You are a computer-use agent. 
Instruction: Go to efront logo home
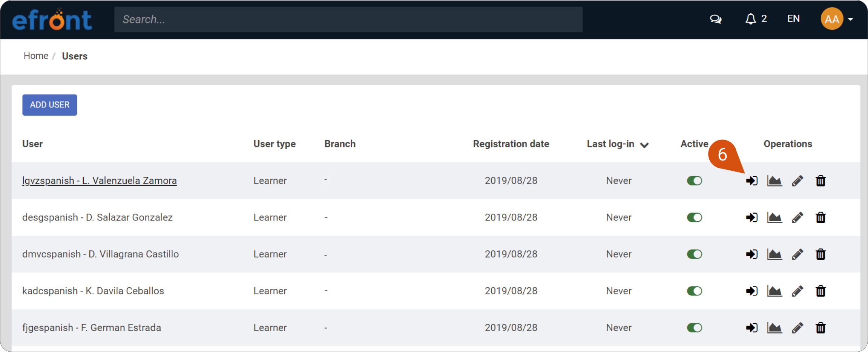[x=52, y=20]
